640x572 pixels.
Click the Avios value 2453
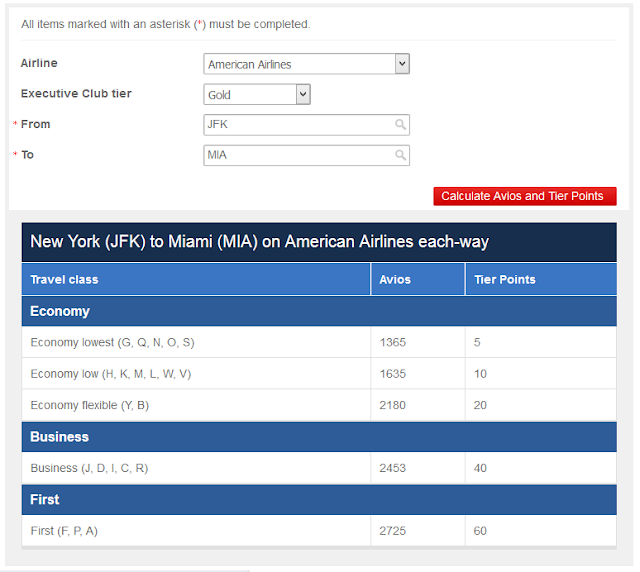[x=393, y=468]
